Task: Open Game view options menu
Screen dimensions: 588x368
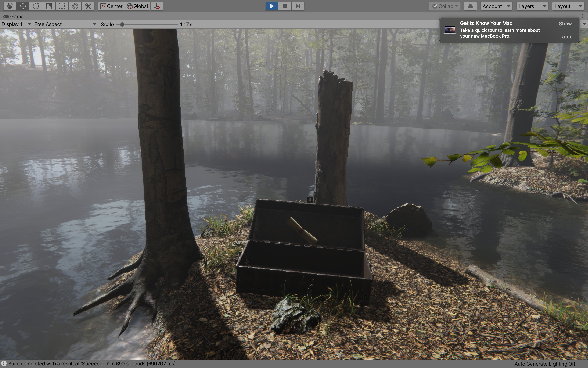Action: pyautogui.click(x=582, y=16)
